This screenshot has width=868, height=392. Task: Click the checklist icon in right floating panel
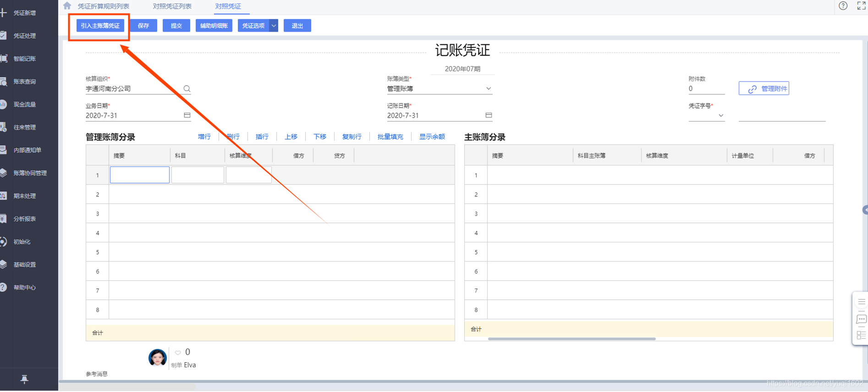coord(862,335)
